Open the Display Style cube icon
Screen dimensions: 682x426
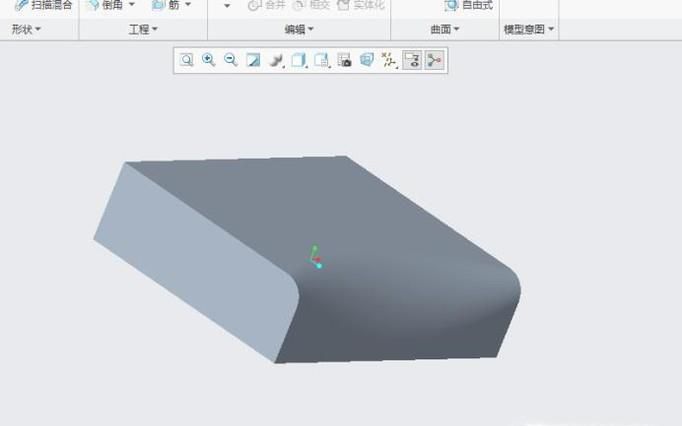(x=298, y=60)
